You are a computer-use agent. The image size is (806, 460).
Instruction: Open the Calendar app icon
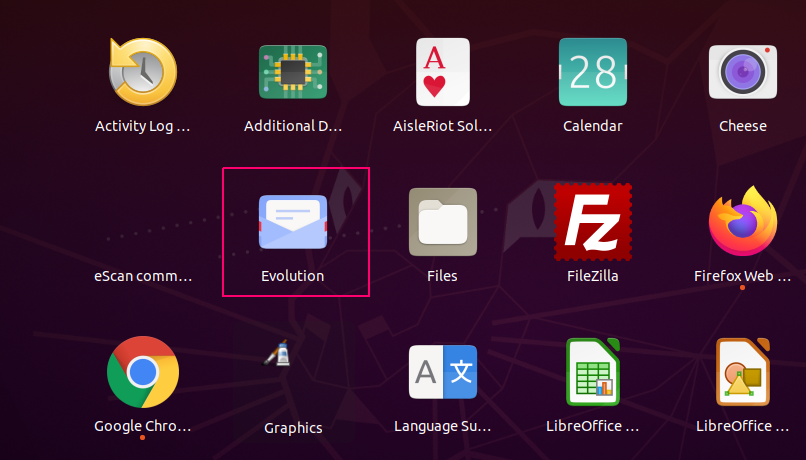[593, 71]
